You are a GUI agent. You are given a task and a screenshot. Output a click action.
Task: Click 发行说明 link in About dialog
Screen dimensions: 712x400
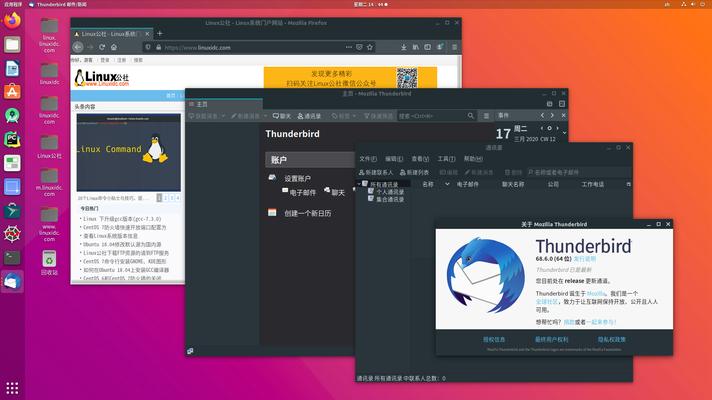[x=584, y=259]
